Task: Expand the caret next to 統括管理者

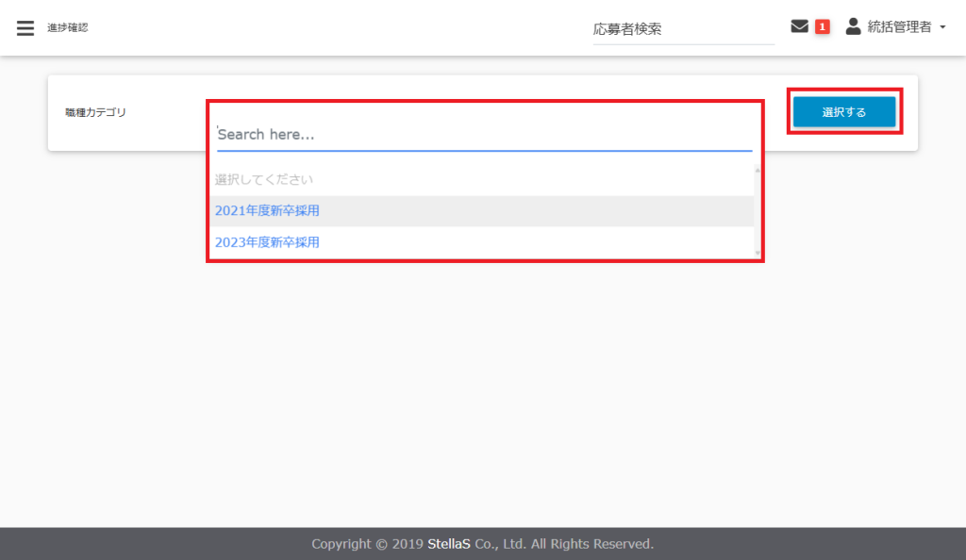Action: click(x=942, y=28)
